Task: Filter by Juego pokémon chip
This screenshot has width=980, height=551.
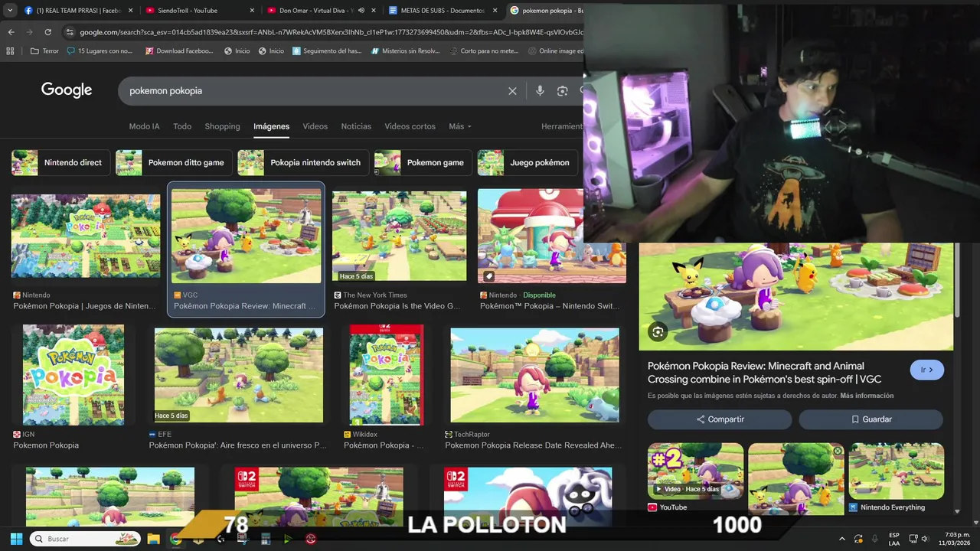Action: 528,162
